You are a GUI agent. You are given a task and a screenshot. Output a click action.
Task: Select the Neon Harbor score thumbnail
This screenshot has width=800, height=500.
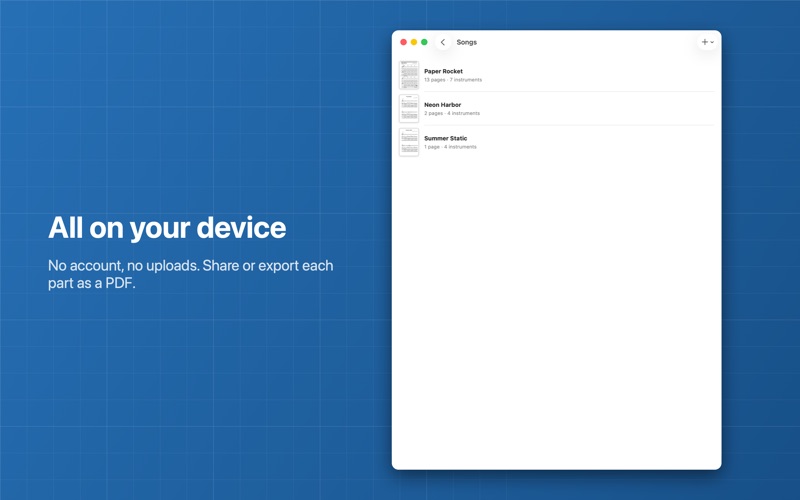point(409,109)
